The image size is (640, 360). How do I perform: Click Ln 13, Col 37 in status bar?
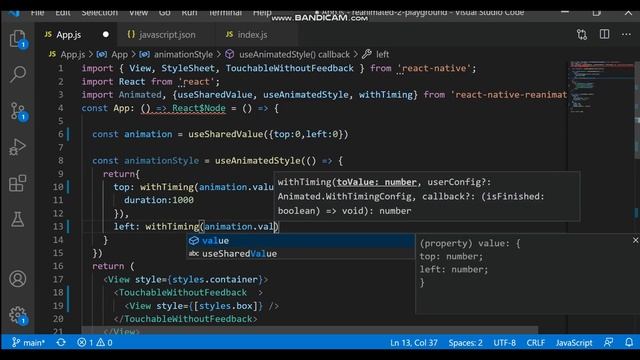(x=413, y=342)
